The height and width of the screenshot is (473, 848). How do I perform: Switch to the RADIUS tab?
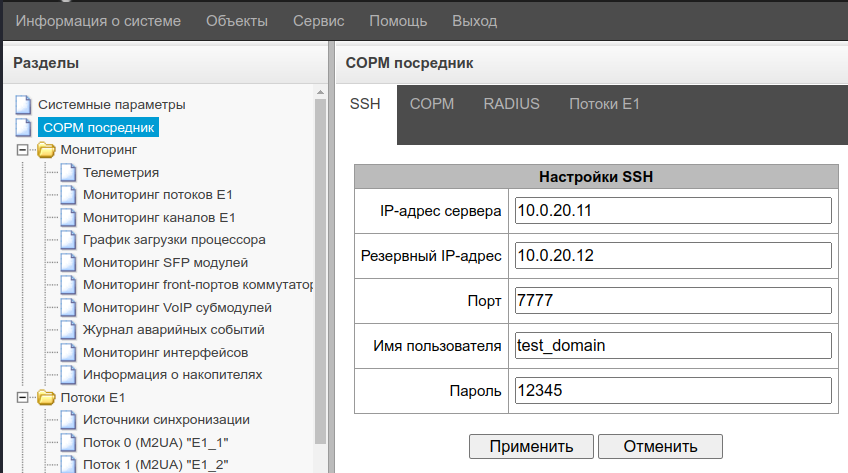click(x=511, y=104)
